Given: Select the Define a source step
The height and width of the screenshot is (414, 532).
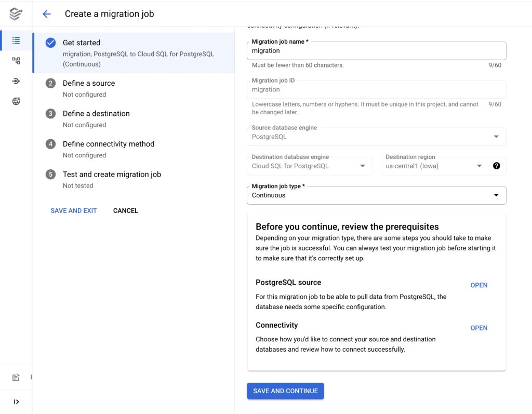Looking at the screenshot, I should (x=89, y=83).
